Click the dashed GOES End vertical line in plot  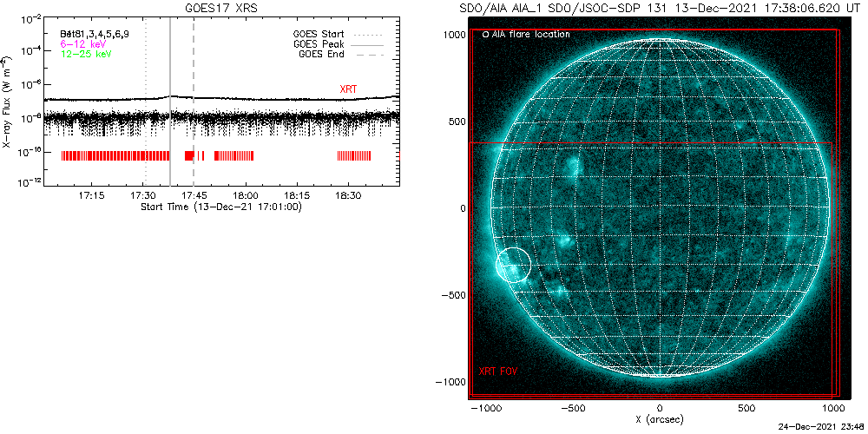click(x=194, y=102)
